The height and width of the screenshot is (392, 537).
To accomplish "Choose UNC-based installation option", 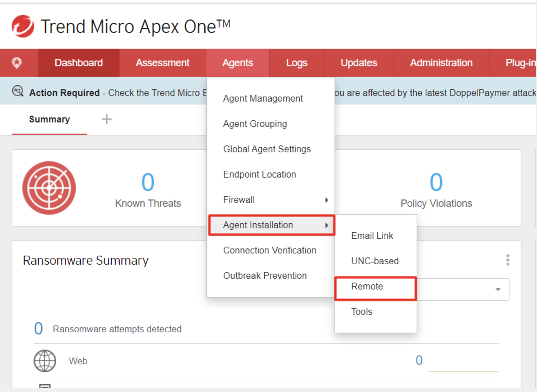I will [x=375, y=261].
